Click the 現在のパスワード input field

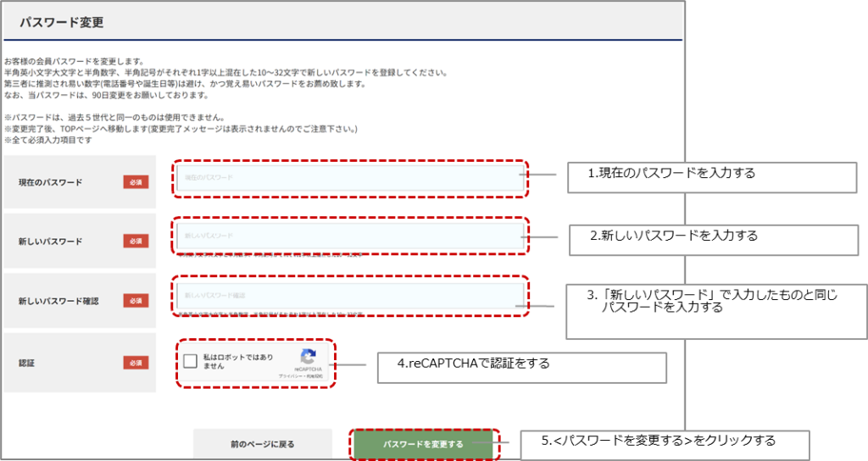pos(350,178)
